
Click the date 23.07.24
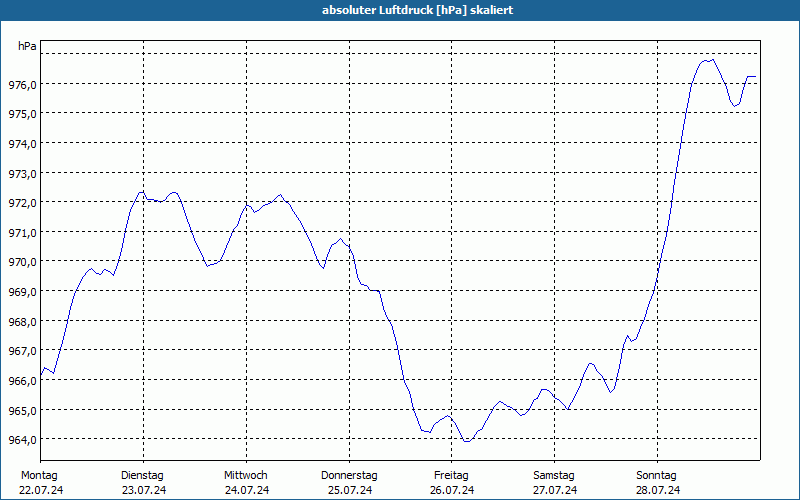pos(144,490)
